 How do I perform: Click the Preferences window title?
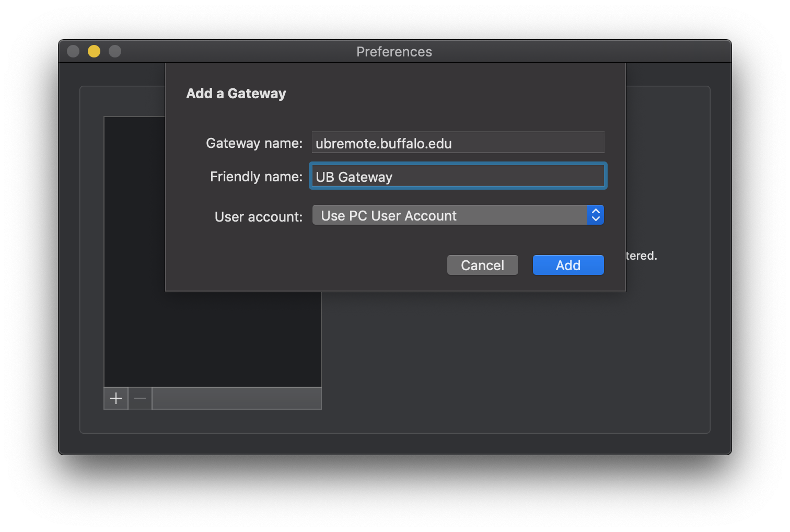point(394,52)
